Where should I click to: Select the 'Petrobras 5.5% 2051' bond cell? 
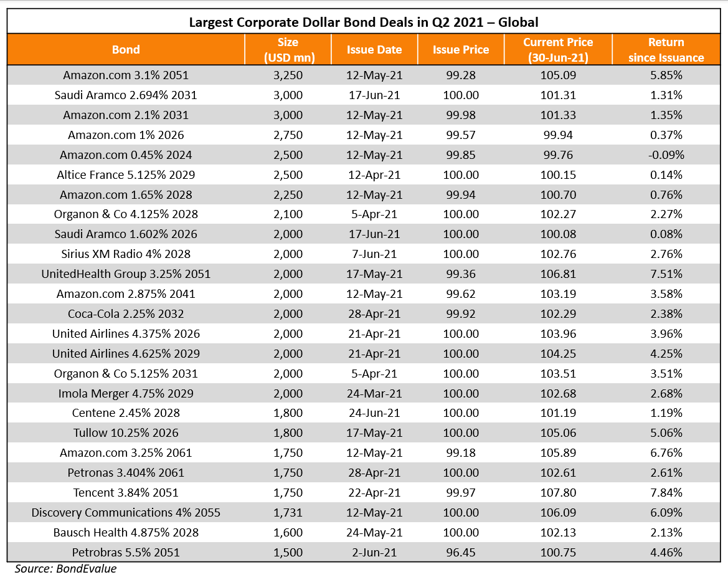[126, 553]
